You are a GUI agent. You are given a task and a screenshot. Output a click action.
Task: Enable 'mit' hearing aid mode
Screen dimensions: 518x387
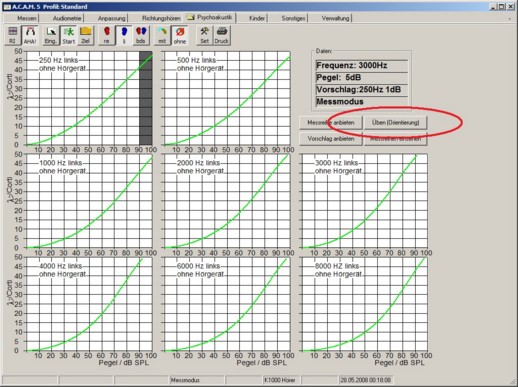tap(162, 35)
